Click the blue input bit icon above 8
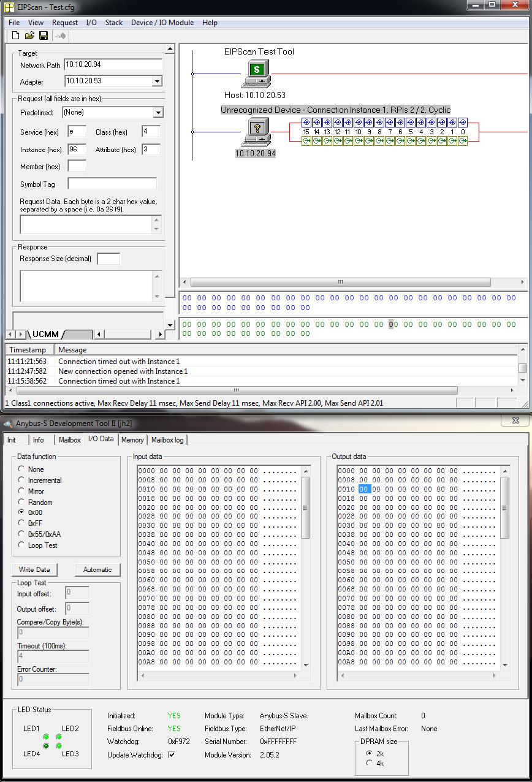Viewport: 532px width, 782px height. (379, 123)
